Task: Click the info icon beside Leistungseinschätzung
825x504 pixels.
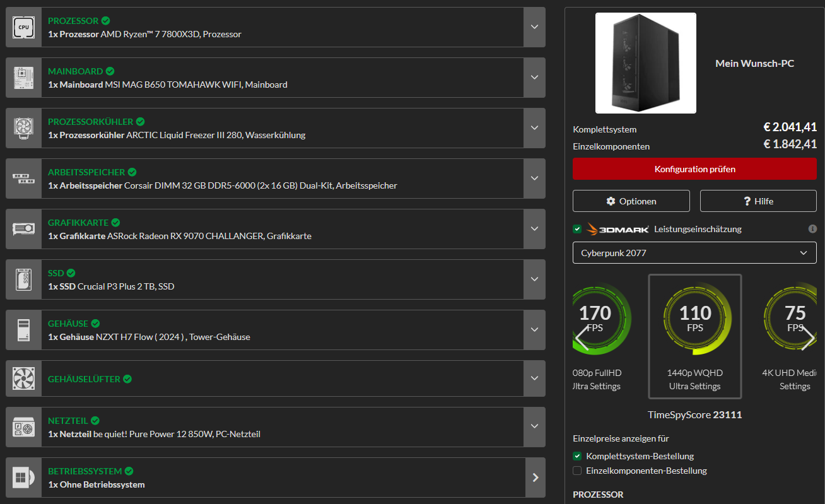Action: 812,229
